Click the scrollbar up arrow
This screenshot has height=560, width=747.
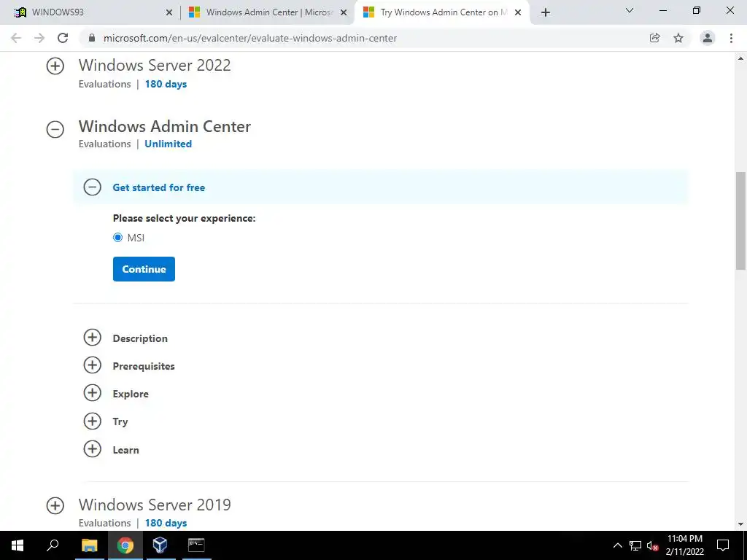pos(741,58)
